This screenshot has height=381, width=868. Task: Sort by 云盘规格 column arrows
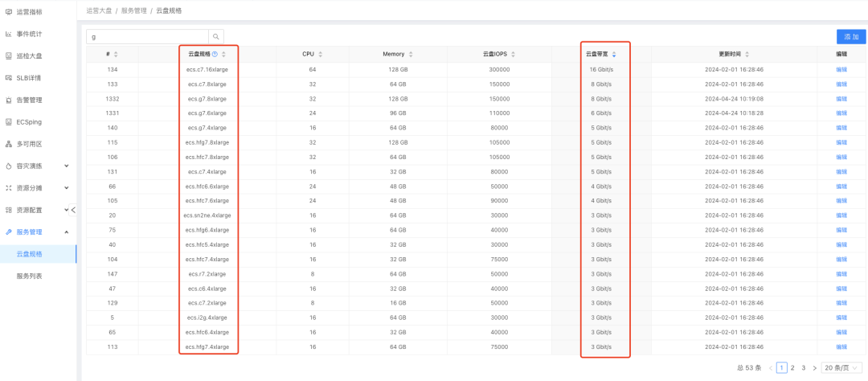coord(223,55)
